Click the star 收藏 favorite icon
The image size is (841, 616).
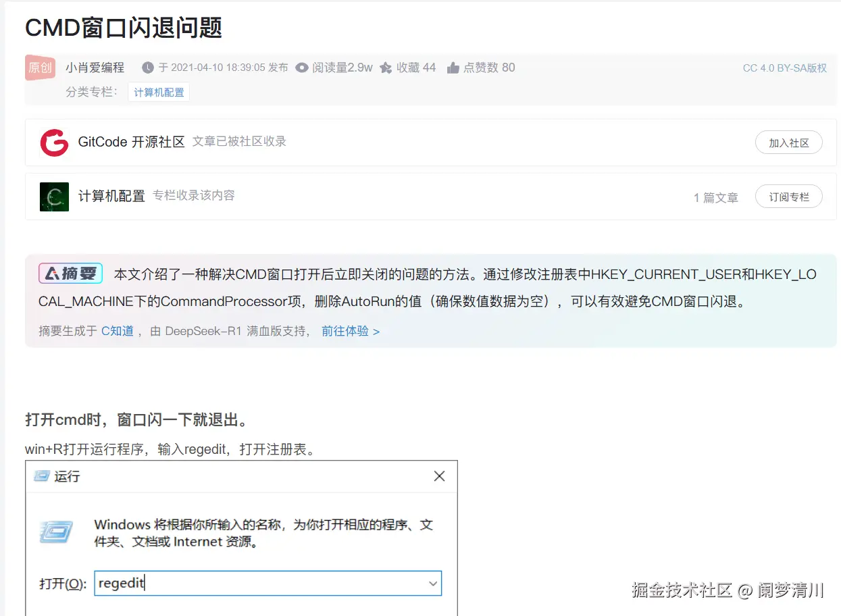click(x=386, y=68)
